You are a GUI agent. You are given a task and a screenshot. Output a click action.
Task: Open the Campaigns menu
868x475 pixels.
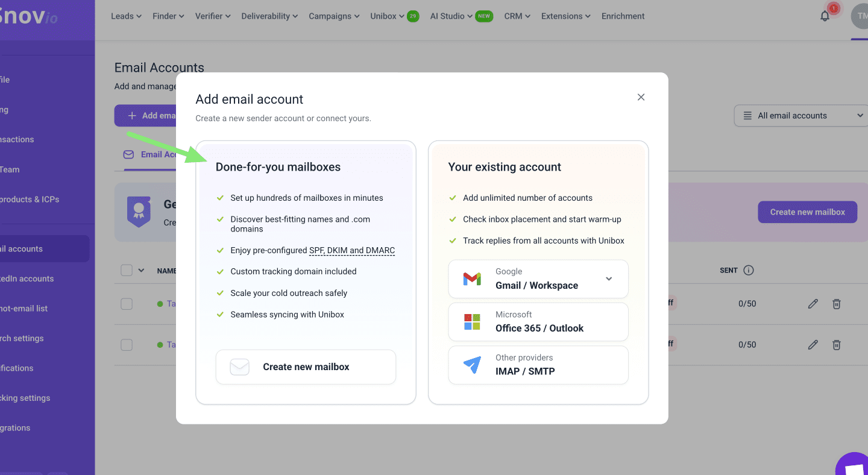[334, 16]
